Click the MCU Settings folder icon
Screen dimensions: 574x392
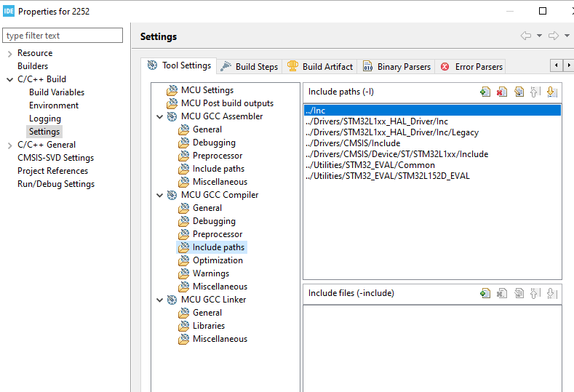click(x=172, y=90)
